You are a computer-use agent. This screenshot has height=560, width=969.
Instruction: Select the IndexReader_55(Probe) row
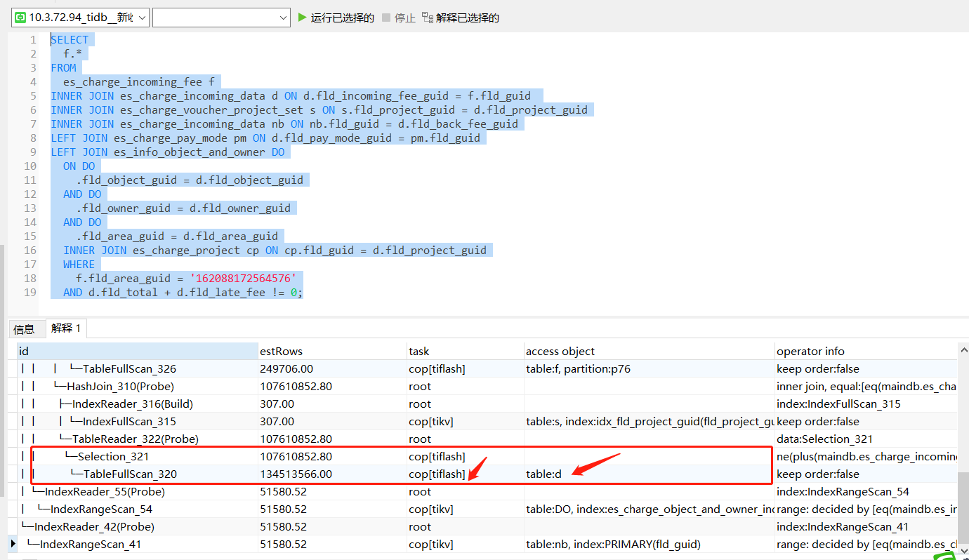tap(487, 491)
